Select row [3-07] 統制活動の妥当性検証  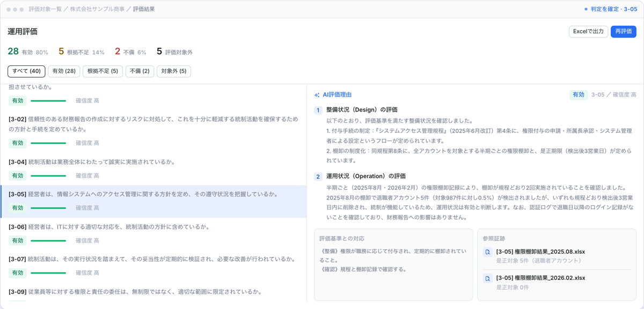click(153, 267)
